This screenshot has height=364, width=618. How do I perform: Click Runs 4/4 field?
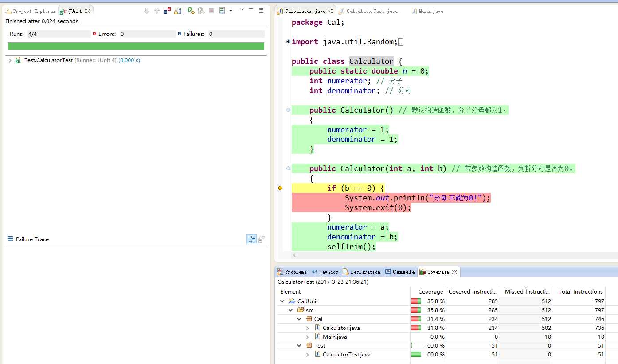pos(59,34)
